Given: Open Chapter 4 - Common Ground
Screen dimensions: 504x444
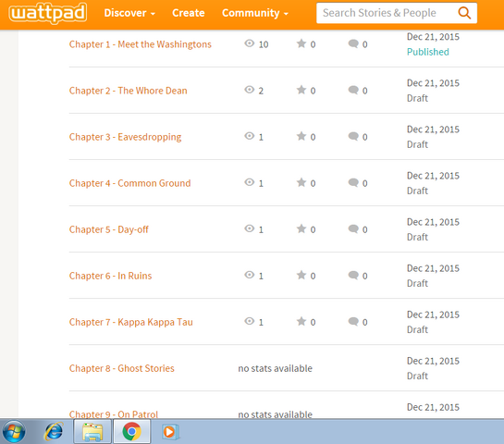Looking at the screenshot, I should point(129,183).
